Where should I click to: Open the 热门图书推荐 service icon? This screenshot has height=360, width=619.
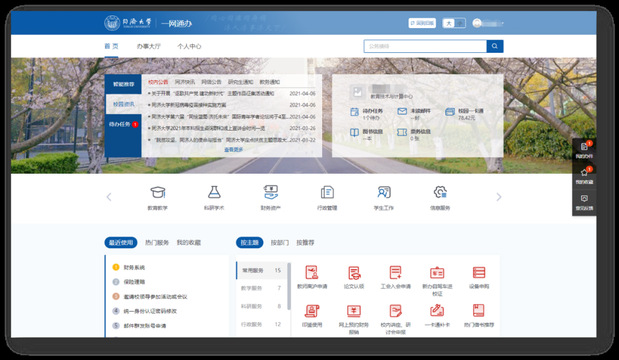point(479,311)
